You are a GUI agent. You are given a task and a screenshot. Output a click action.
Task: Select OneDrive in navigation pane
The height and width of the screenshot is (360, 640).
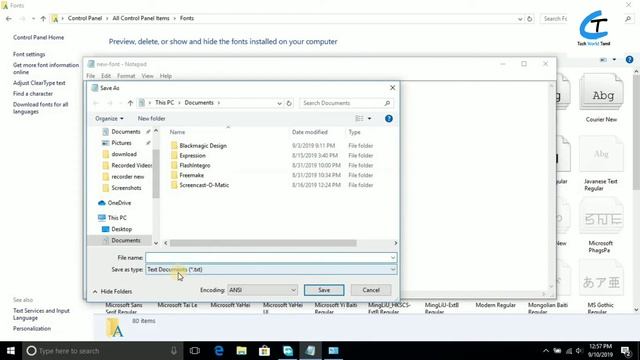point(119,203)
